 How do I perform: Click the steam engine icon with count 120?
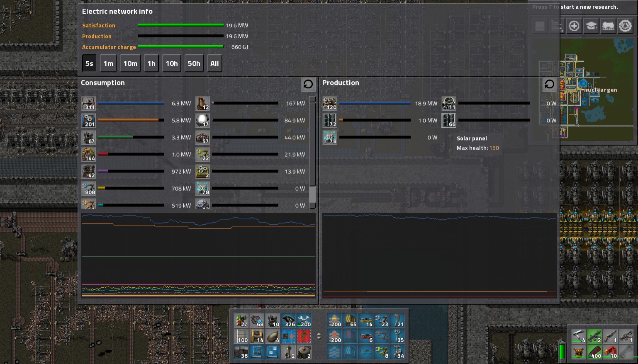[330, 103]
